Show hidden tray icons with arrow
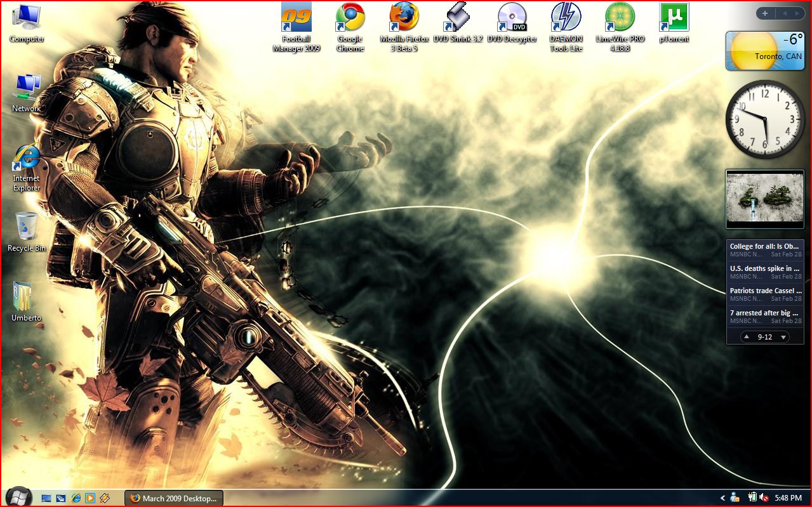812x507 pixels. tap(722, 498)
